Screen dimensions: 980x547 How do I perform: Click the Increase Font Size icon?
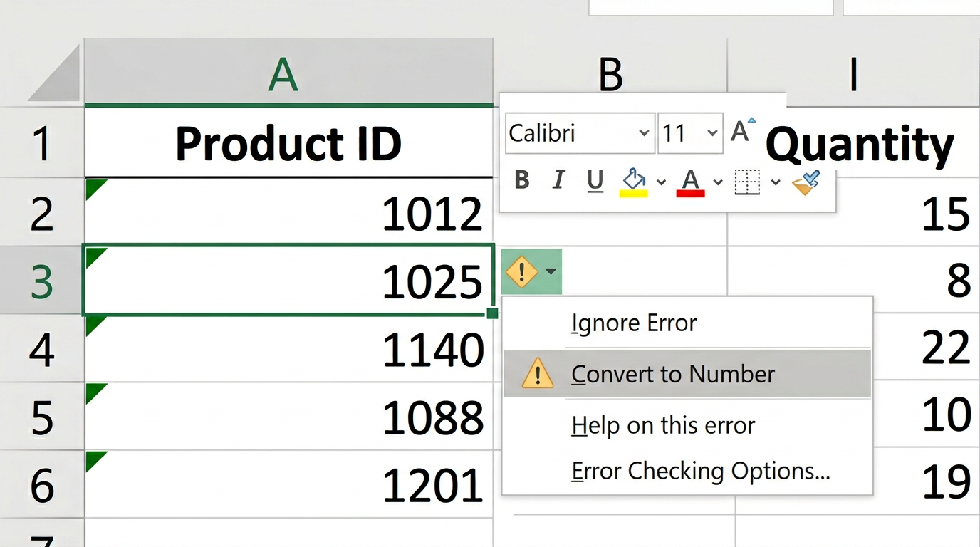743,131
